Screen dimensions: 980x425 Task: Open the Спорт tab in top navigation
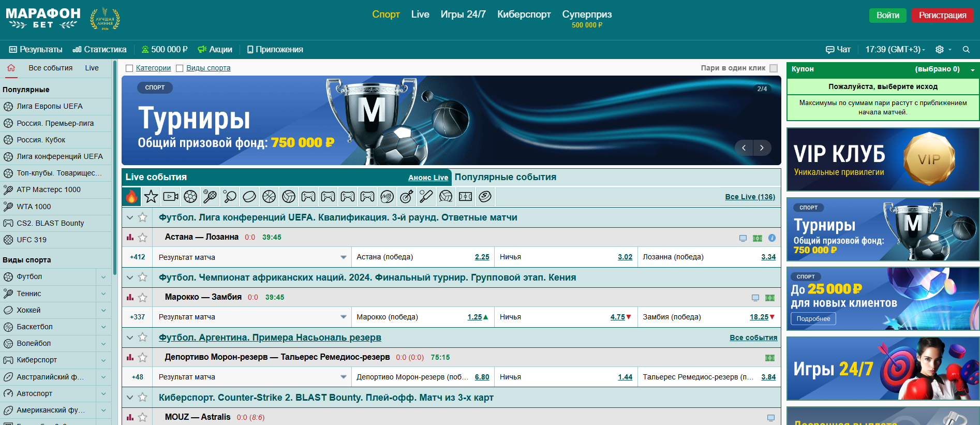tap(386, 14)
